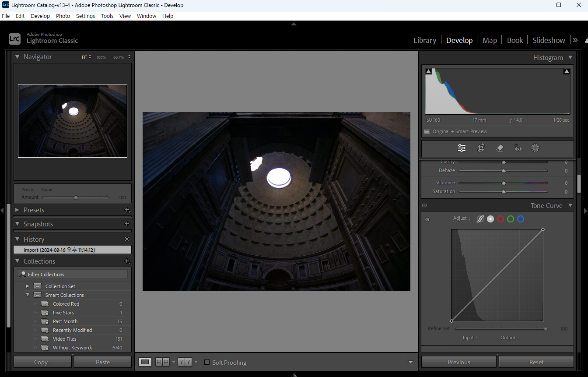Switch to Loupe view mode
588x377 pixels.
pyautogui.click(x=145, y=362)
